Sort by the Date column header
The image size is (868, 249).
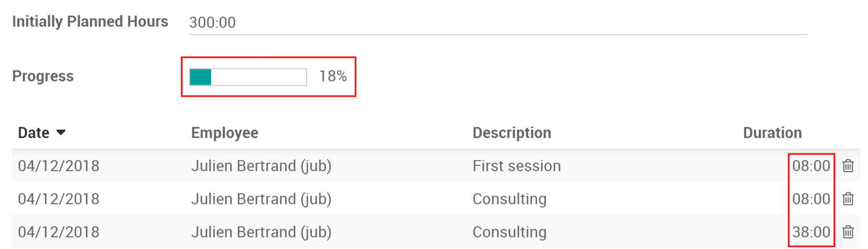(x=34, y=133)
